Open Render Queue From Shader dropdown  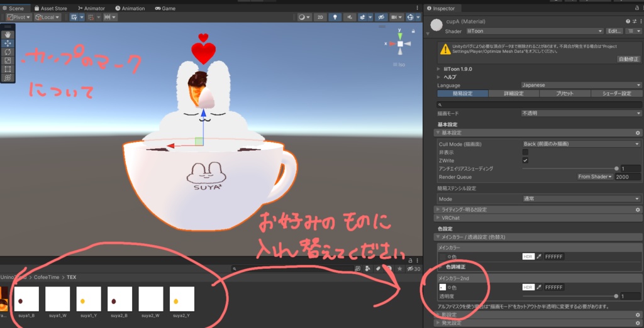[595, 177]
